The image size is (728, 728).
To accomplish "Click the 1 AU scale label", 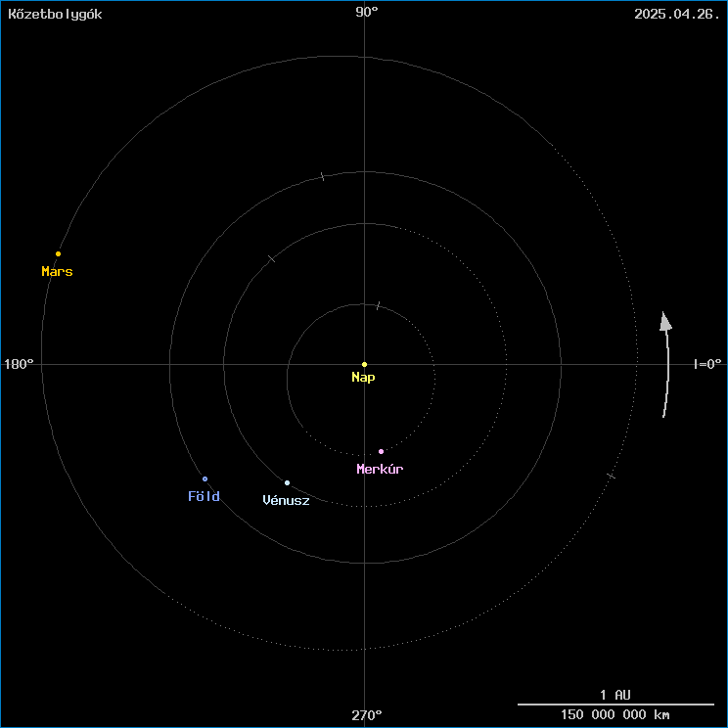I will [615, 694].
